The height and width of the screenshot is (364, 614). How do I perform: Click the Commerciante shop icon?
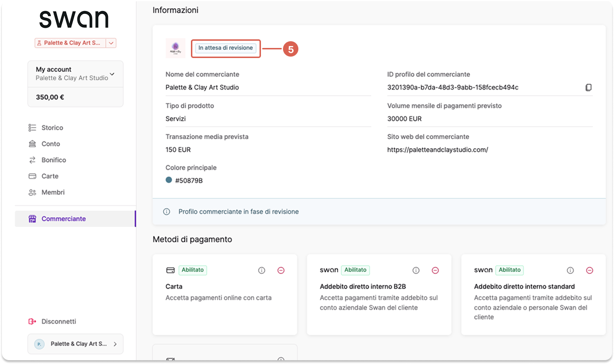pyautogui.click(x=33, y=219)
